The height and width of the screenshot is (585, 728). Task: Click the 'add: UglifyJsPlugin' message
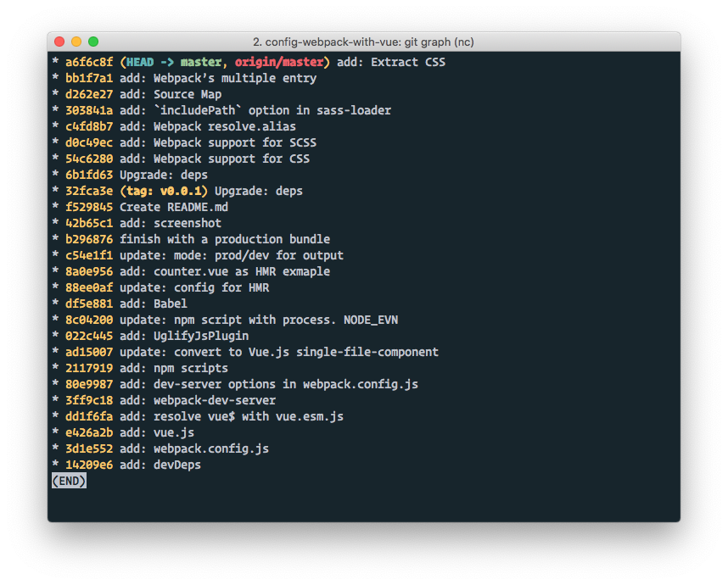[x=184, y=336]
